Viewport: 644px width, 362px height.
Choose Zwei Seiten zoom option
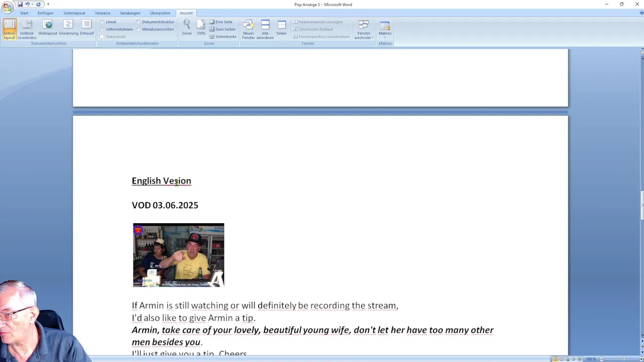(222, 29)
